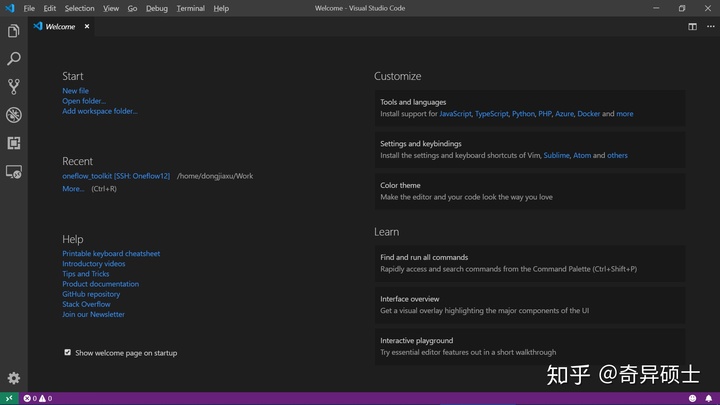Show warnings count in status bar
Screen dimensions: 720x405
tap(45, 398)
